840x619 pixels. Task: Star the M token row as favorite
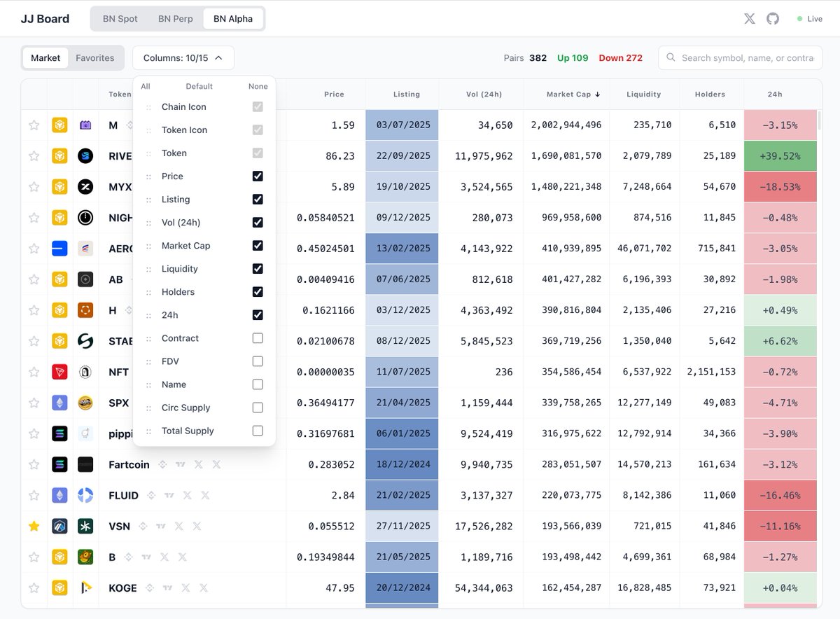point(34,125)
